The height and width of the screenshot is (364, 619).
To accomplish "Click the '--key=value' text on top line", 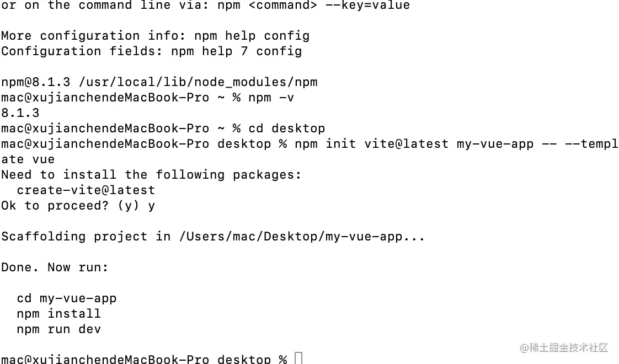I will 367,5.
